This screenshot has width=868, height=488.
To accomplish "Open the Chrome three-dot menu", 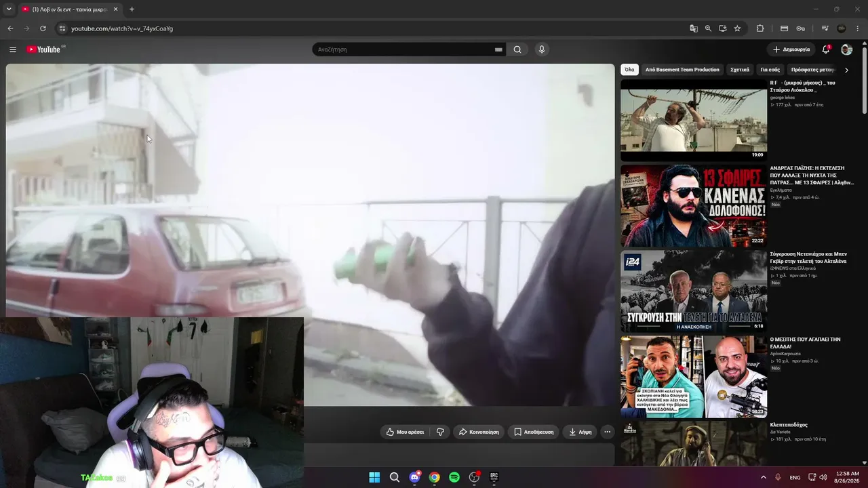I will coord(858,28).
